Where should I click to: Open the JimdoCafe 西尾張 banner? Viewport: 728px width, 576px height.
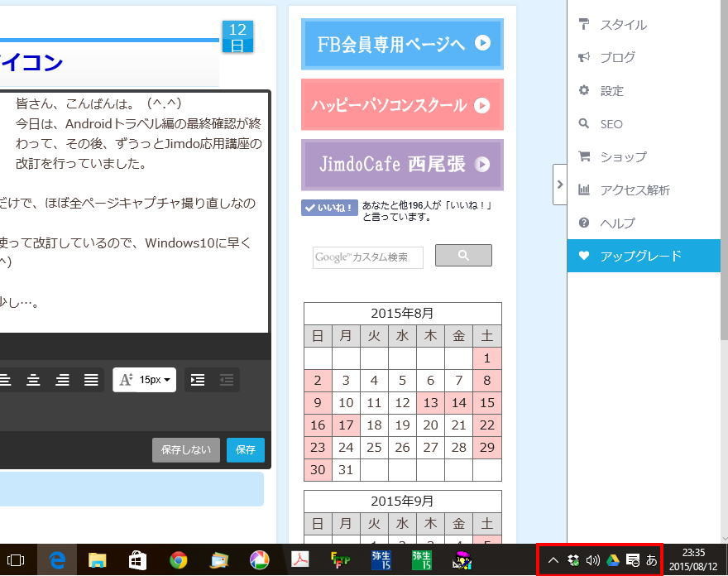point(403,165)
